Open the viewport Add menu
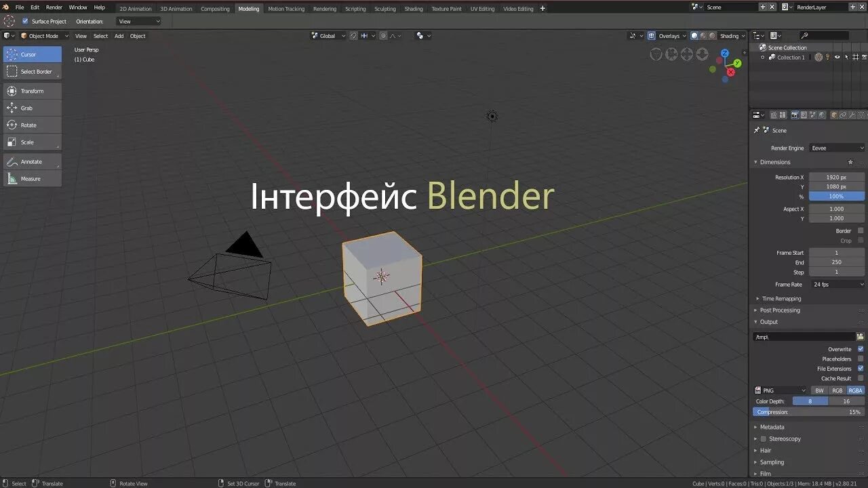Image resolution: width=868 pixels, height=488 pixels. point(119,36)
